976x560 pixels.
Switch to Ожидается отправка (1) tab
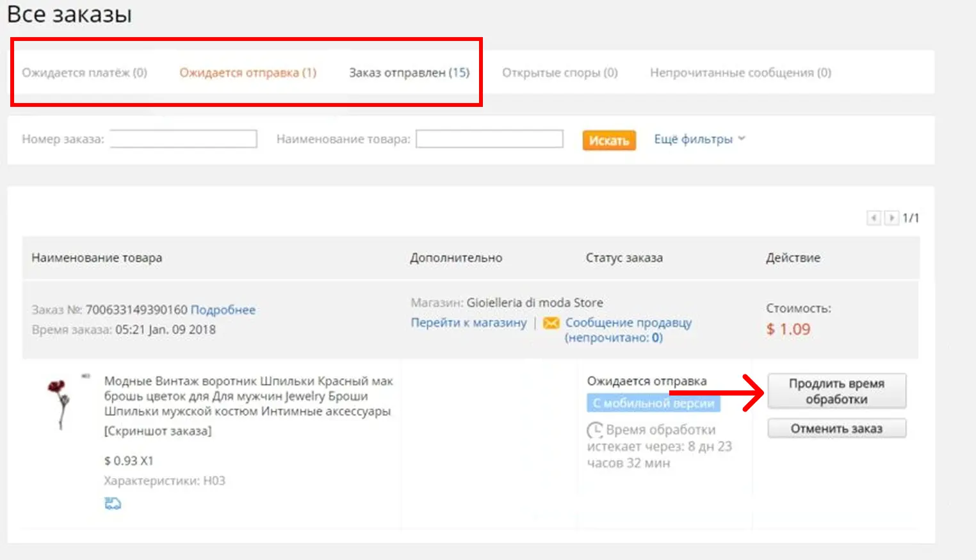248,73
